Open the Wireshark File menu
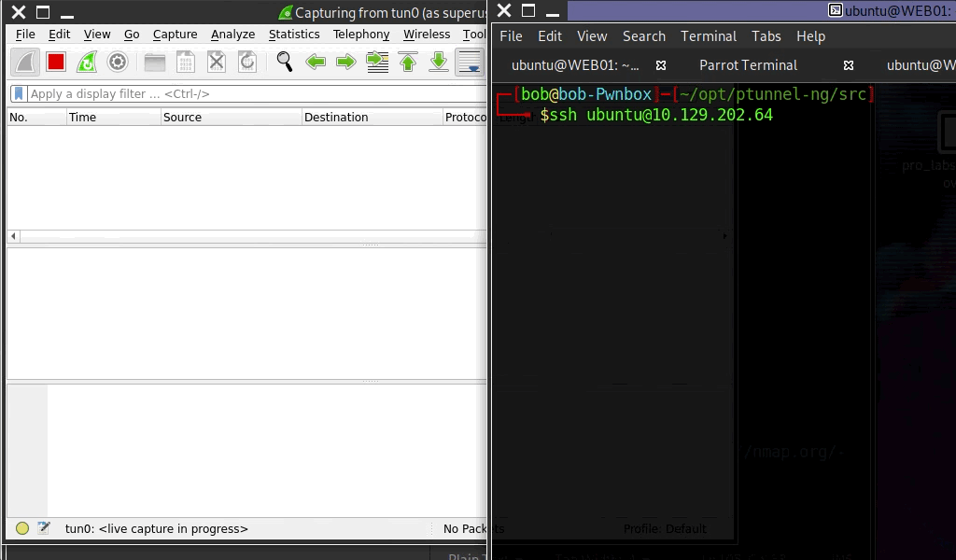The width and height of the screenshot is (956, 560). tap(25, 35)
